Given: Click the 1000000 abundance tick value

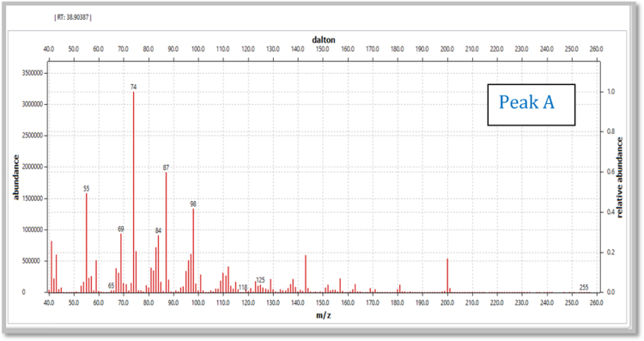Looking at the screenshot, I should [33, 229].
